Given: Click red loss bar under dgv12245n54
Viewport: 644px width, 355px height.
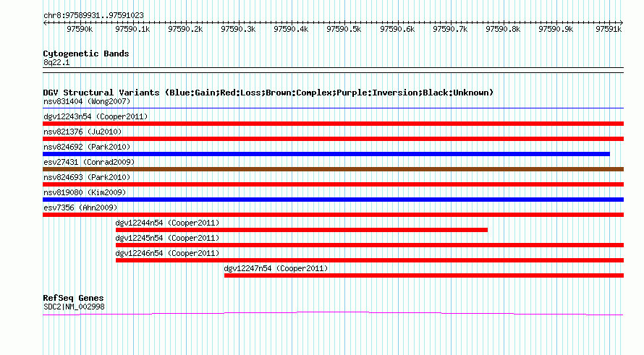Looking at the screenshot, I should tap(370, 245).
